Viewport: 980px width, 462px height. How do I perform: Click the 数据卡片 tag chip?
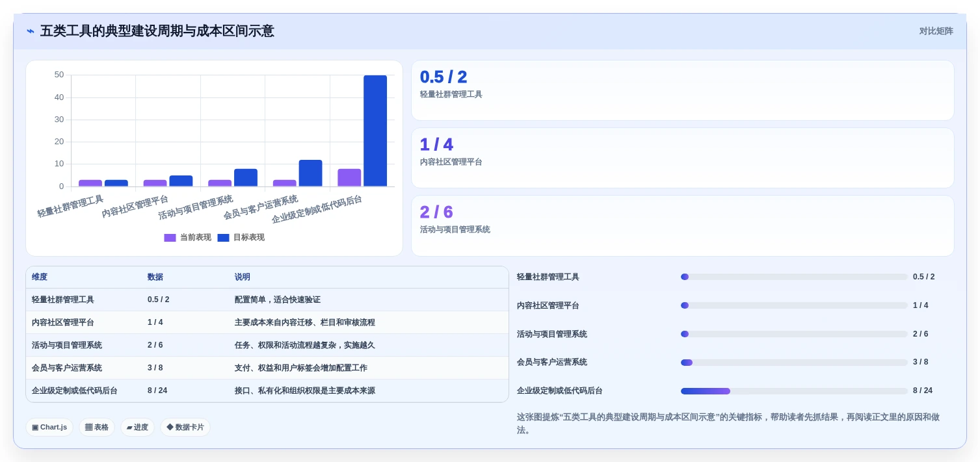pyautogui.click(x=185, y=427)
